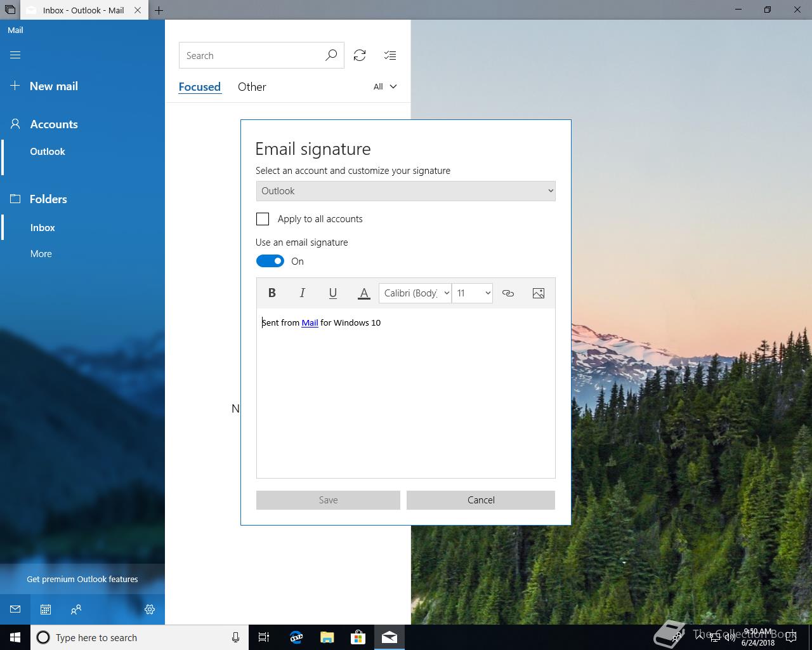Open a new tab with the plus button
The width and height of the screenshot is (812, 650).
159,10
